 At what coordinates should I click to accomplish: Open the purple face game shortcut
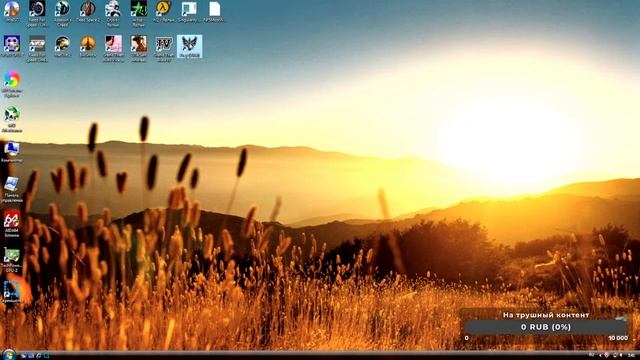[12, 47]
